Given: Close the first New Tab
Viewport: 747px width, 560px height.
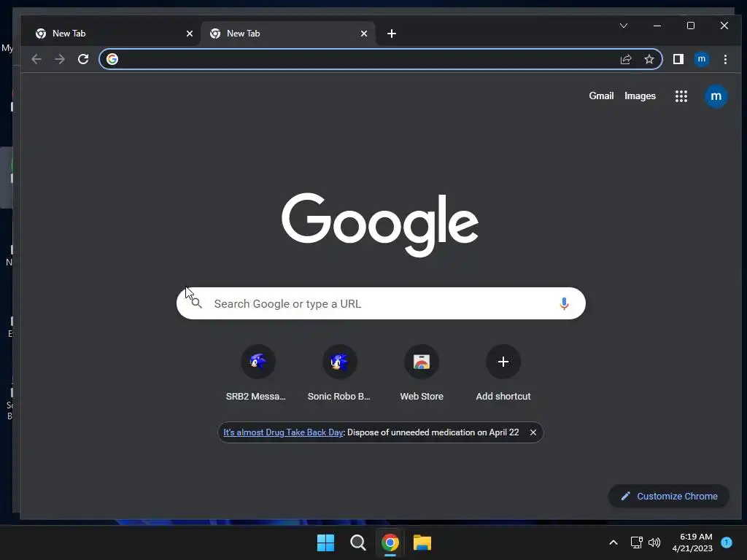Looking at the screenshot, I should (190, 34).
